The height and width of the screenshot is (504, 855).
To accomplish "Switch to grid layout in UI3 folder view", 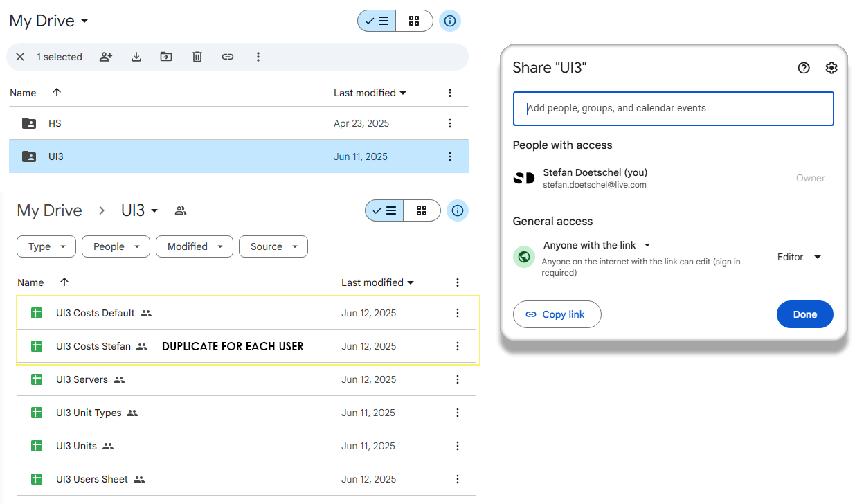I will (x=422, y=210).
